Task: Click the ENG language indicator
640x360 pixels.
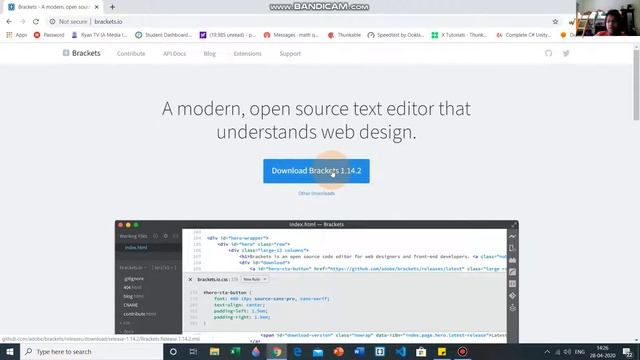Action: tap(580, 351)
